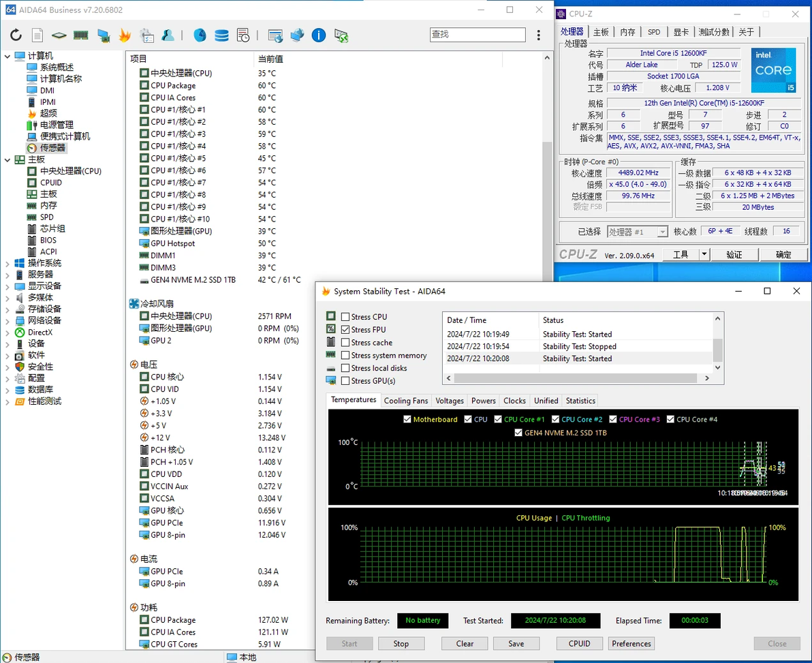Collapse the 主板 tree node
This screenshot has height=663, width=812.
(7, 159)
